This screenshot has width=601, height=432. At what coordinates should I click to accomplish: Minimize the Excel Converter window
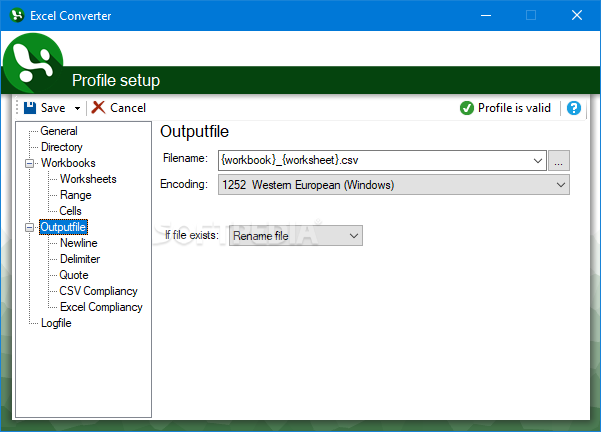pos(486,16)
